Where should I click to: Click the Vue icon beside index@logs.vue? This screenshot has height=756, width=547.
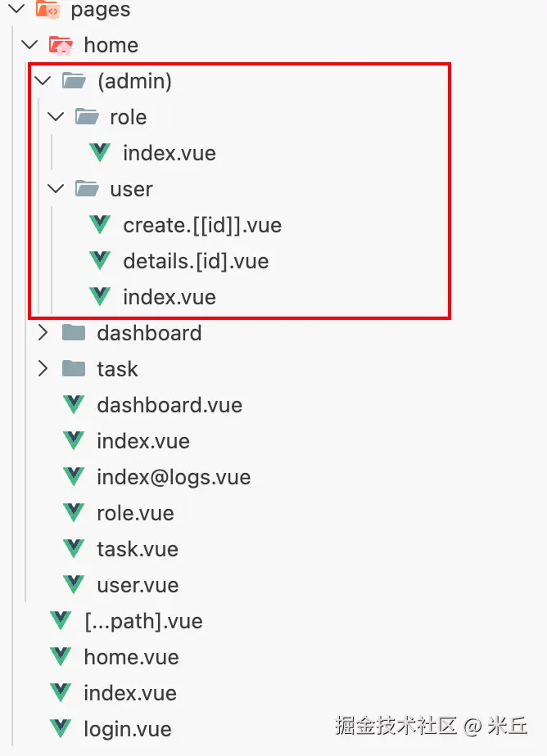tap(74, 477)
